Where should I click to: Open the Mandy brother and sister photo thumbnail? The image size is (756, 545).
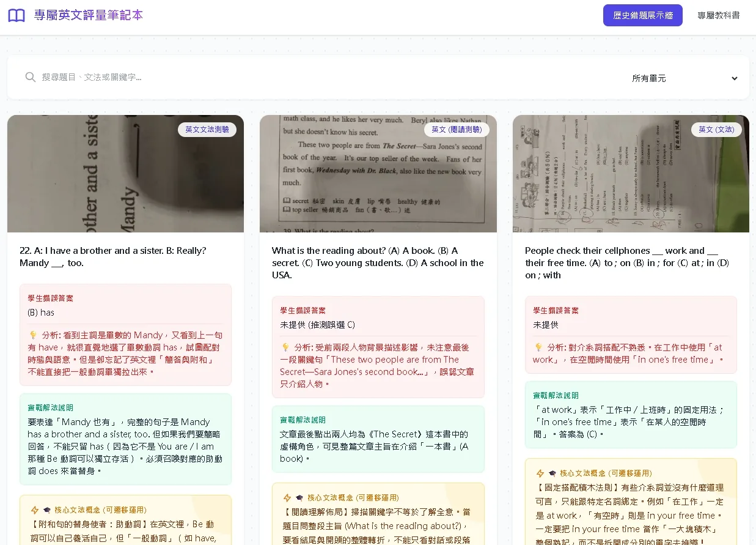tap(125, 174)
